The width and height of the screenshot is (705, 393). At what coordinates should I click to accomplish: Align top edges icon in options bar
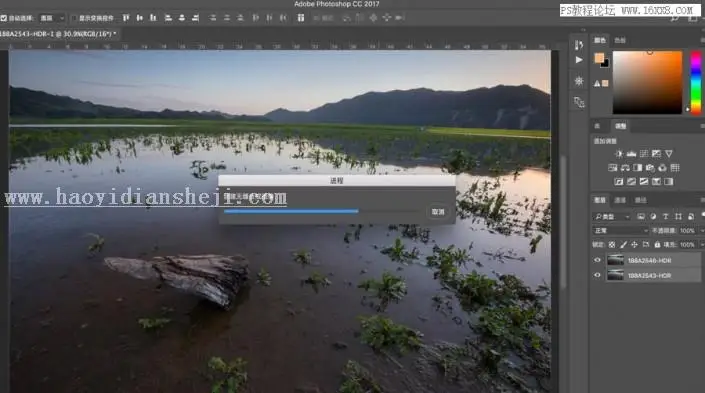point(126,18)
